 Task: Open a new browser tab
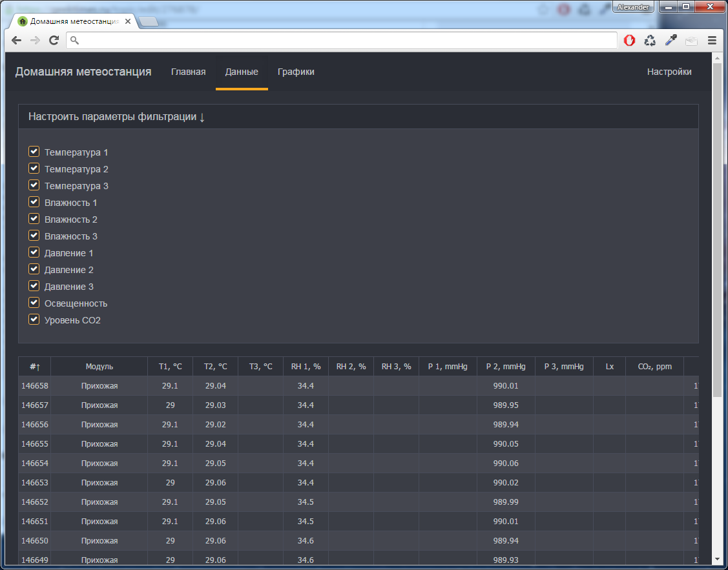tap(149, 22)
